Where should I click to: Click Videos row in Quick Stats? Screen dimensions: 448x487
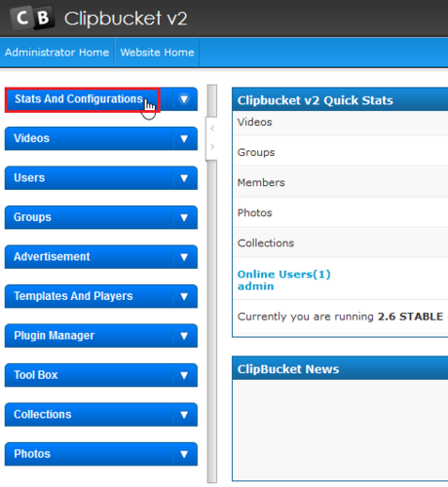340,123
